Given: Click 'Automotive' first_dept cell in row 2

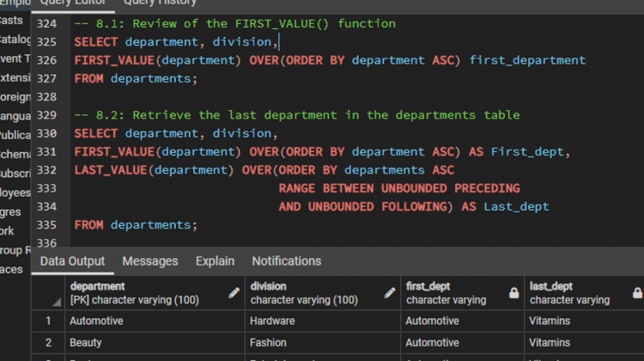Looking at the screenshot, I should (x=463, y=342).
